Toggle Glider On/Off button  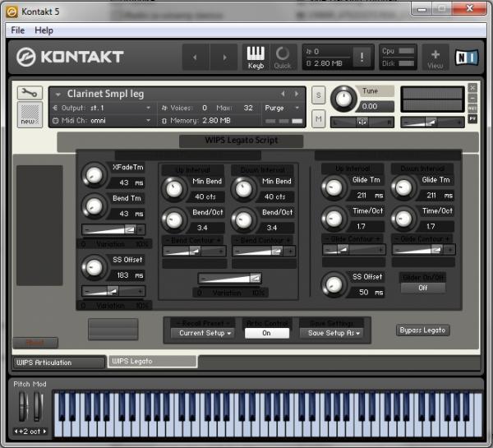[423, 288]
